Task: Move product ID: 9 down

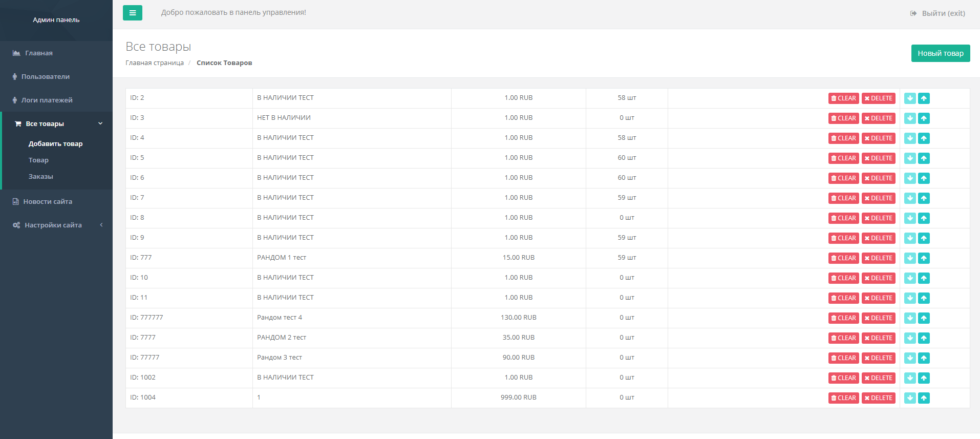Action: [x=910, y=238]
